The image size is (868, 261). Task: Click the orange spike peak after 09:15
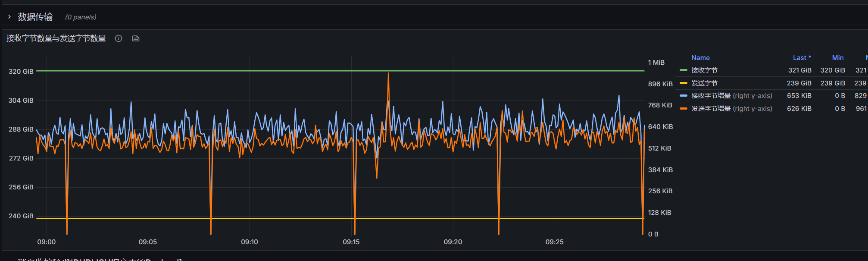pos(388,74)
